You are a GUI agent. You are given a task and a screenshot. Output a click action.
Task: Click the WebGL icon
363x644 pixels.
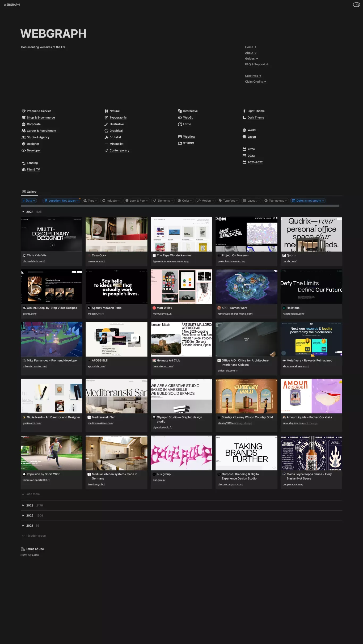coord(180,118)
